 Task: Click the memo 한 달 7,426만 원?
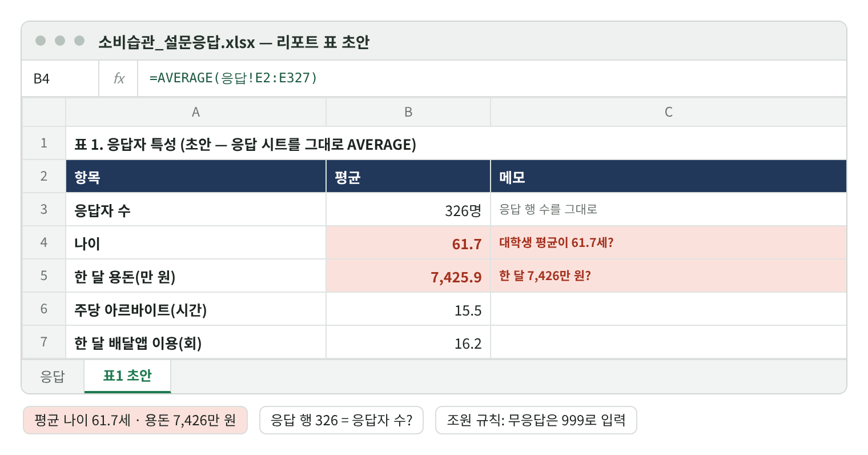click(669, 276)
